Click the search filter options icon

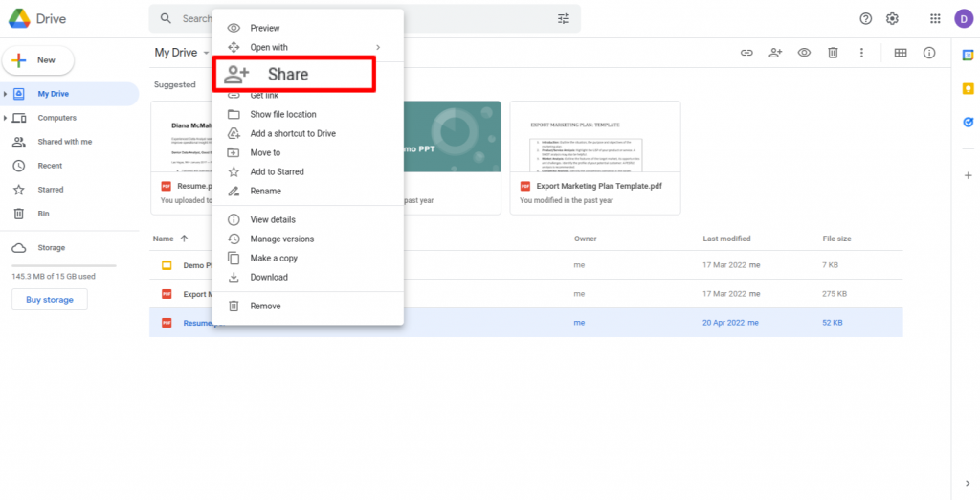point(564,19)
